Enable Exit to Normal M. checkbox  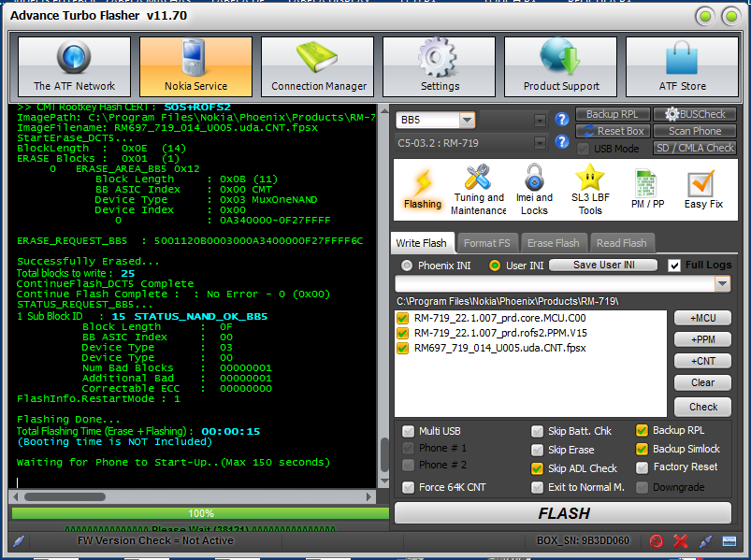click(x=537, y=487)
